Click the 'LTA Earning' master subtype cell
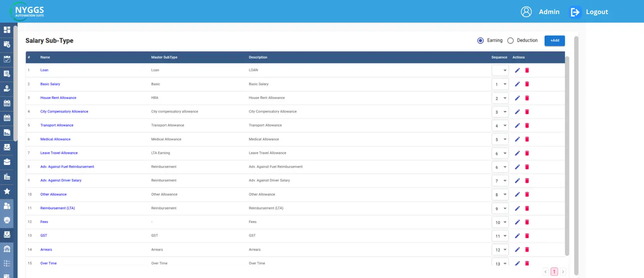 pos(161,153)
